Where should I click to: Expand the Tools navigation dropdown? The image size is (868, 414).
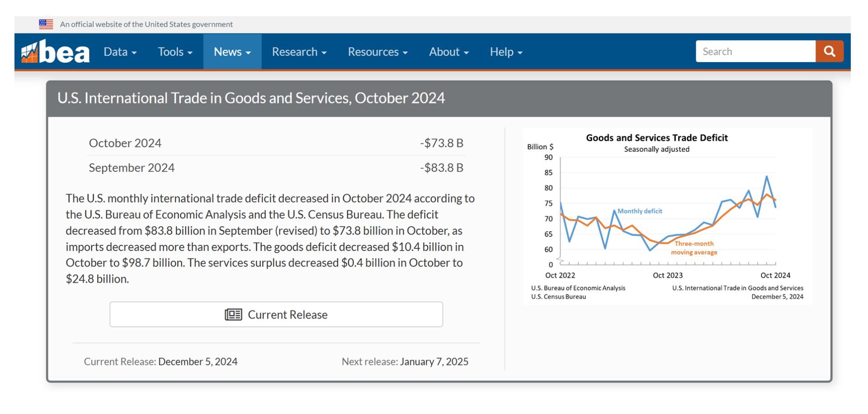(175, 52)
